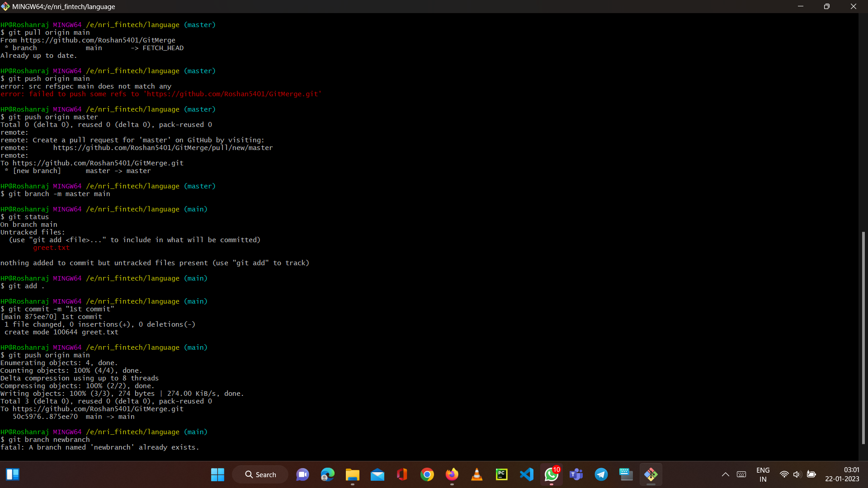Click the 'git commit -m "1st commit"' line
Image resolution: width=868 pixels, height=488 pixels.
point(57,309)
